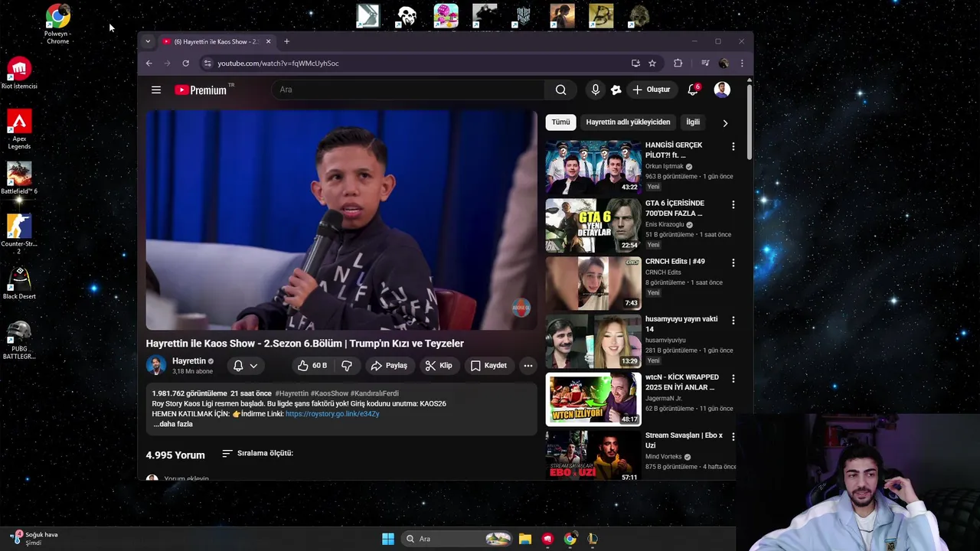Open the #KaosShow hashtag link

pos(329,393)
